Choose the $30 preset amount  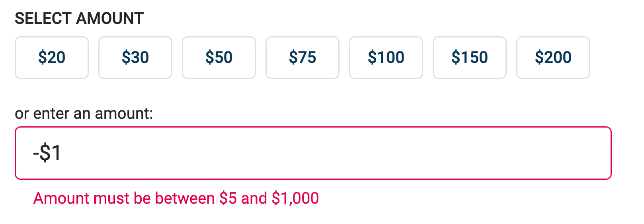[x=135, y=58]
